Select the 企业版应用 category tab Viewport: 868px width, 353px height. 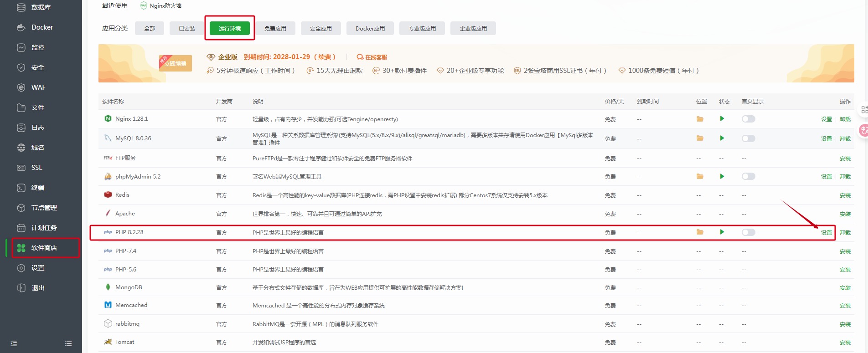coord(473,28)
